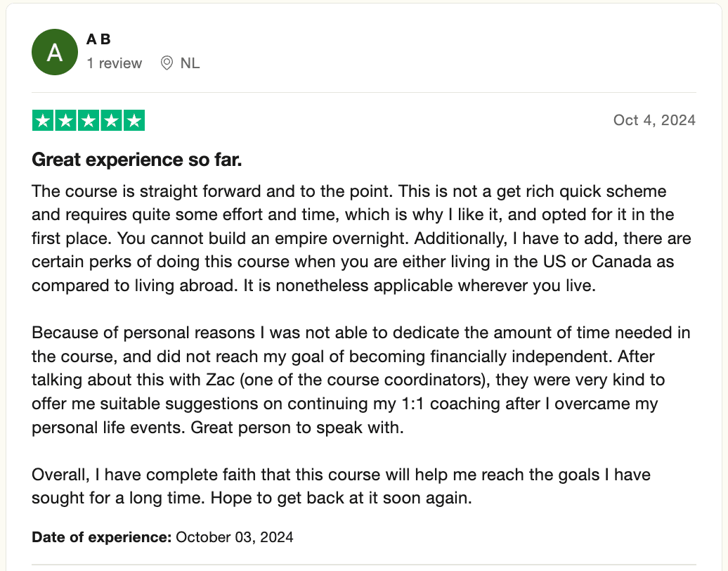Click the "October 03, 2024" experience date
Viewport: 728px width, 571px height.
234,537
